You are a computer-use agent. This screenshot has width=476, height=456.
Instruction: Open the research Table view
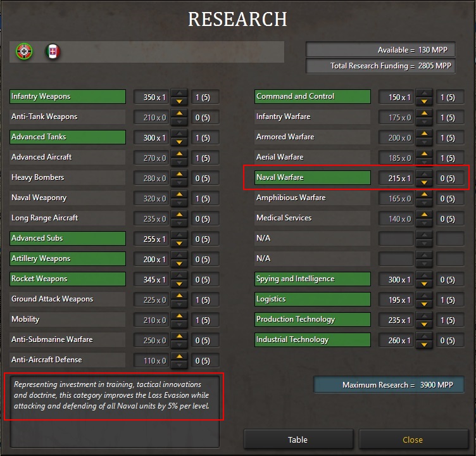(298, 440)
